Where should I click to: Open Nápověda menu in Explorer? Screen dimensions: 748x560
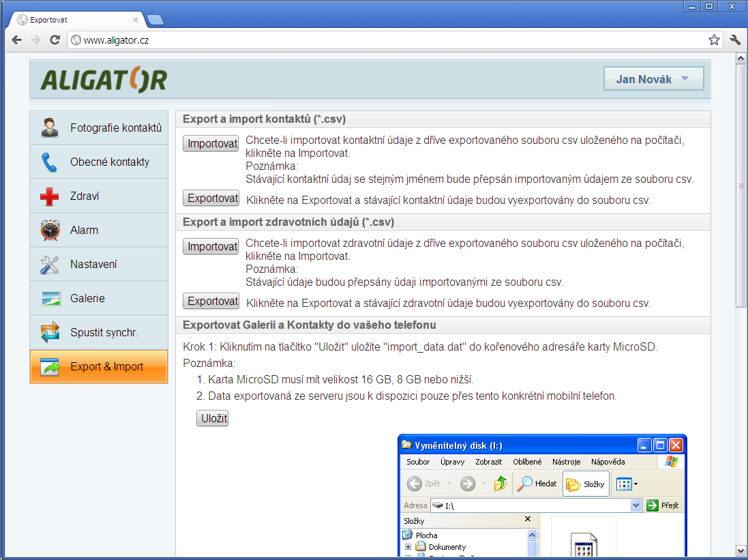[608, 462]
